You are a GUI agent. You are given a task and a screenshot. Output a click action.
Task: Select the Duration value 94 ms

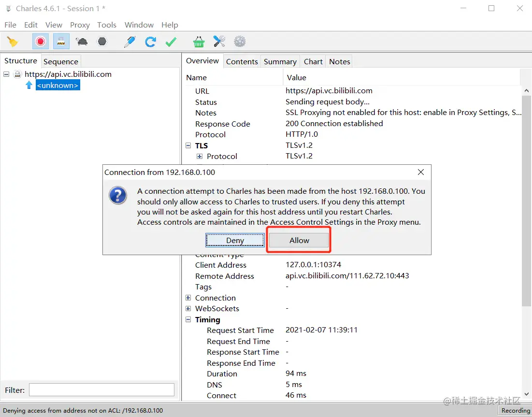point(296,374)
